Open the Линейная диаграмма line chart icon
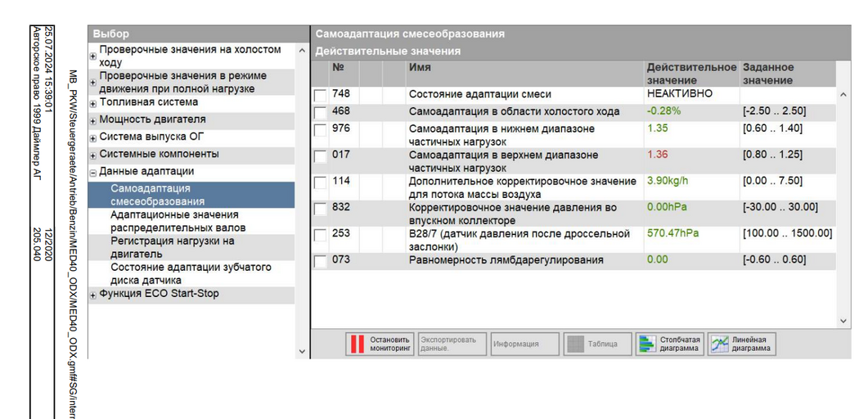Viewport: 868px width, 419px height. coord(719,345)
